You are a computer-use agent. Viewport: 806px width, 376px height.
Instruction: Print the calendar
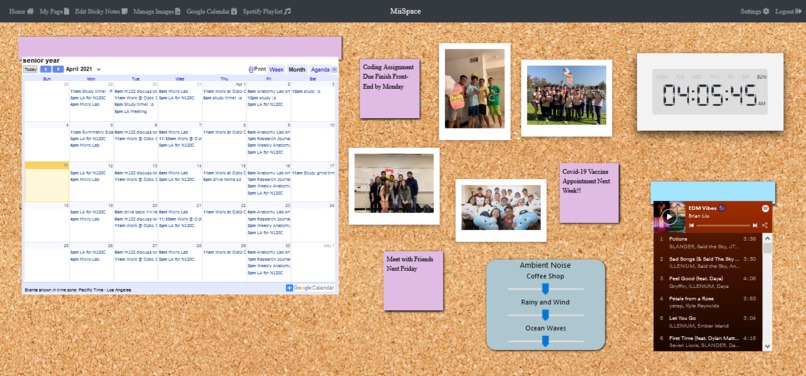[258, 69]
